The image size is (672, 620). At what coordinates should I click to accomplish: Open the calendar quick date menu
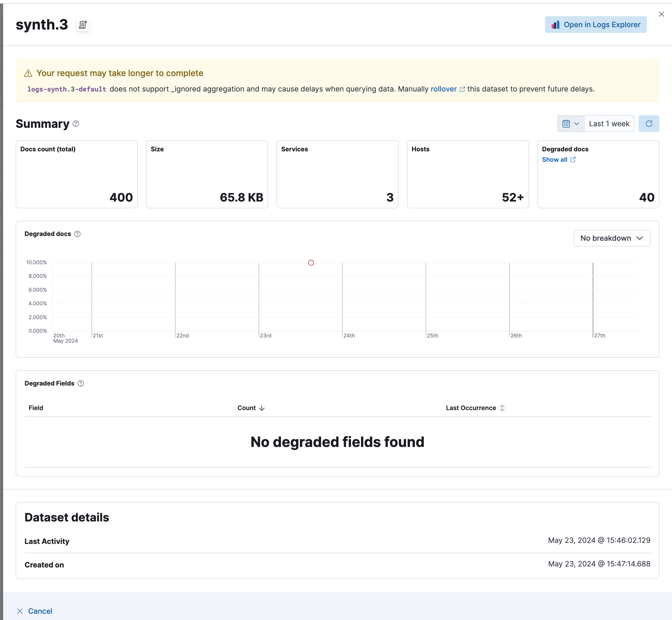571,124
